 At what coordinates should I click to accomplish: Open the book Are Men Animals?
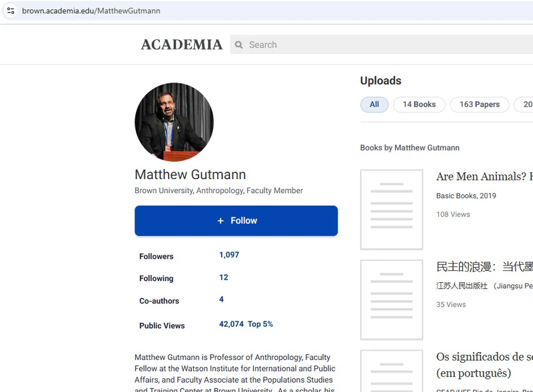tap(484, 176)
